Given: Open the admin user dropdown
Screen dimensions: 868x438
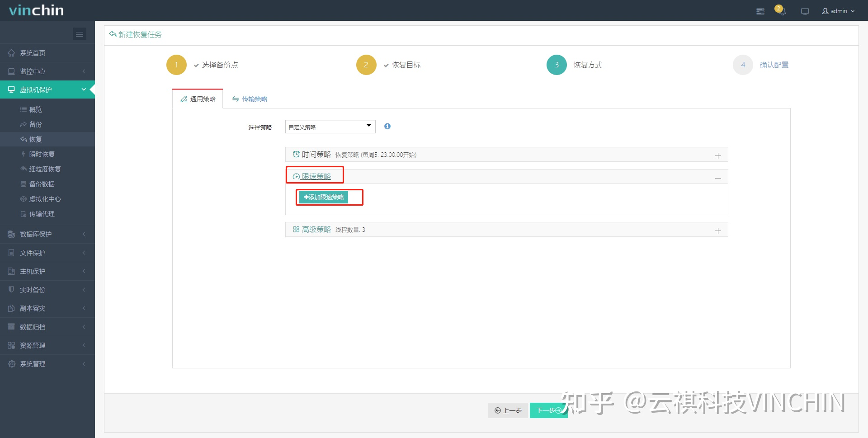Looking at the screenshot, I should tap(838, 11).
